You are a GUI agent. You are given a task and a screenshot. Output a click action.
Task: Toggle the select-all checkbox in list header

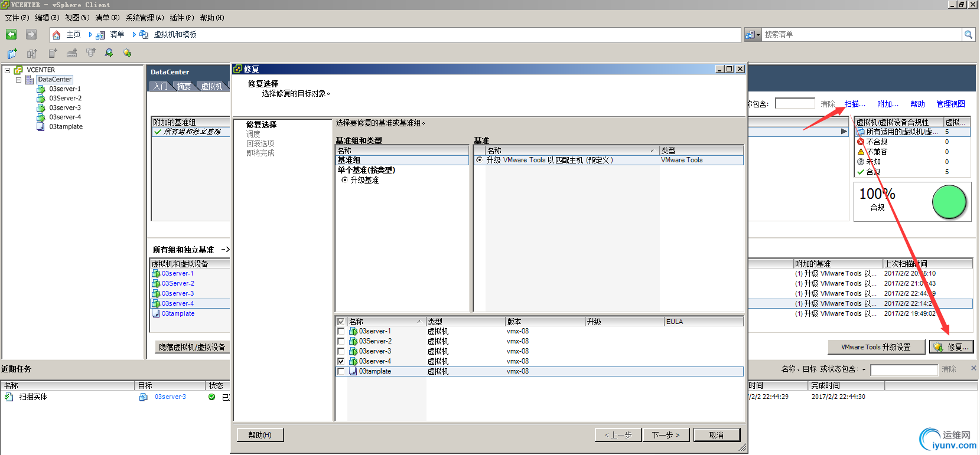point(341,322)
